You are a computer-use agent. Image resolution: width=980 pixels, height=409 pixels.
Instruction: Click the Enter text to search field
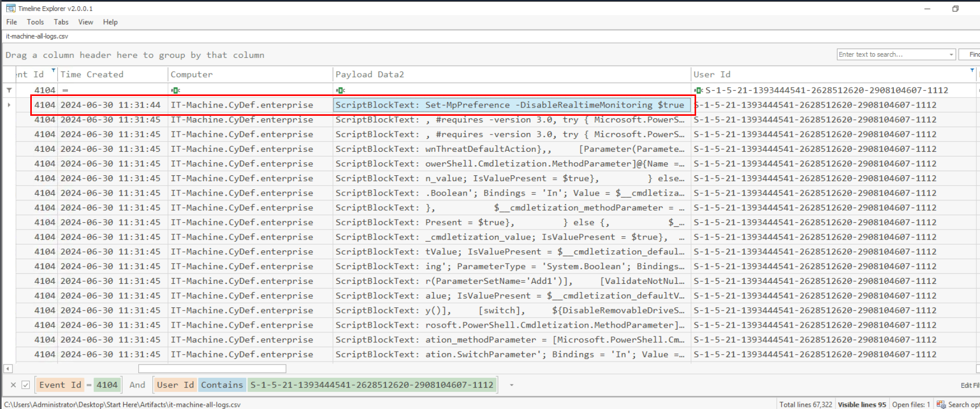tap(891, 55)
